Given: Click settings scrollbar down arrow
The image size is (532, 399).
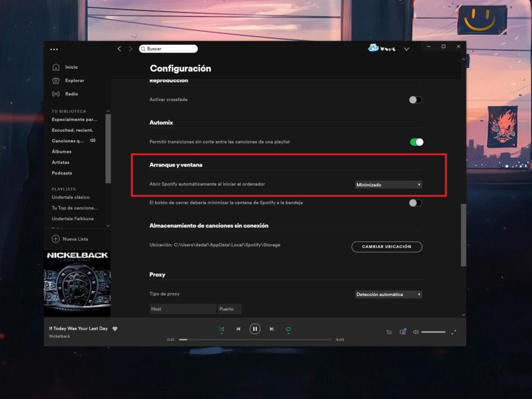Looking at the screenshot, I should 463,315.
